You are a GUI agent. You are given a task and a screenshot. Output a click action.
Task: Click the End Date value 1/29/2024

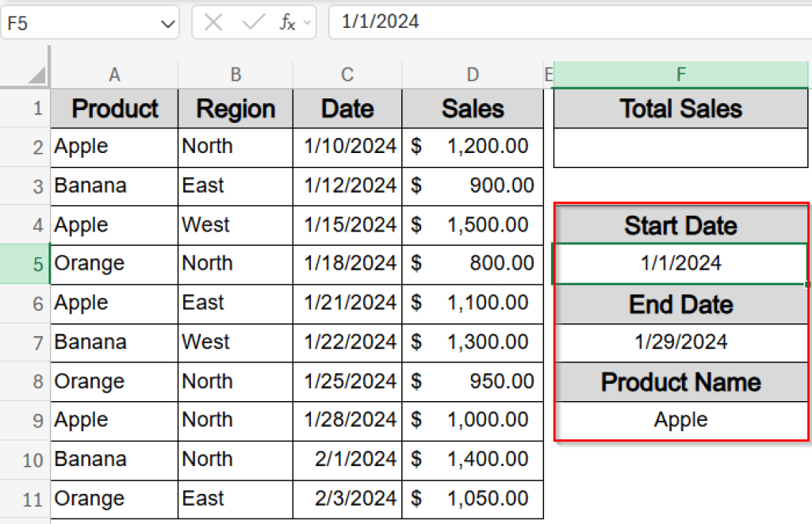[680, 342]
